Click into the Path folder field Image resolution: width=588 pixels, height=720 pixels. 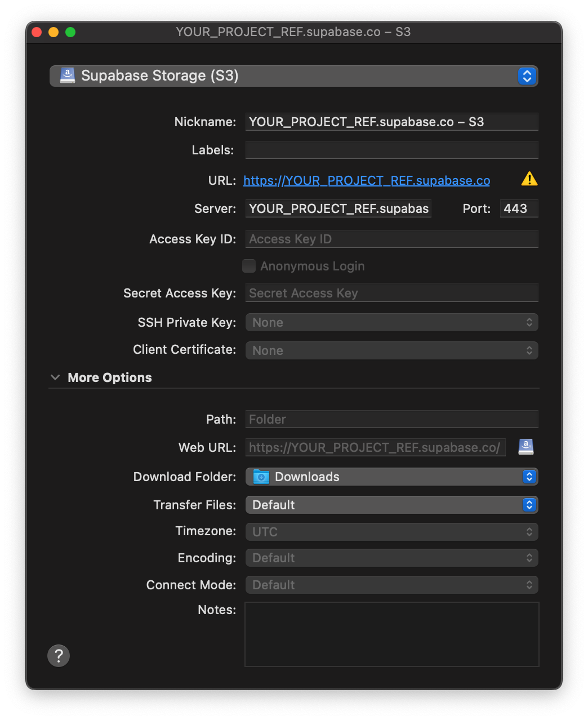(x=392, y=419)
